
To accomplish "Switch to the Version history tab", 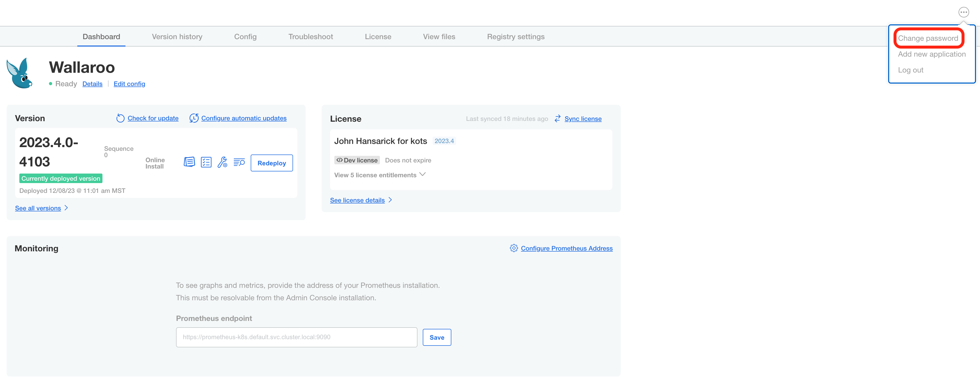I will point(177,37).
